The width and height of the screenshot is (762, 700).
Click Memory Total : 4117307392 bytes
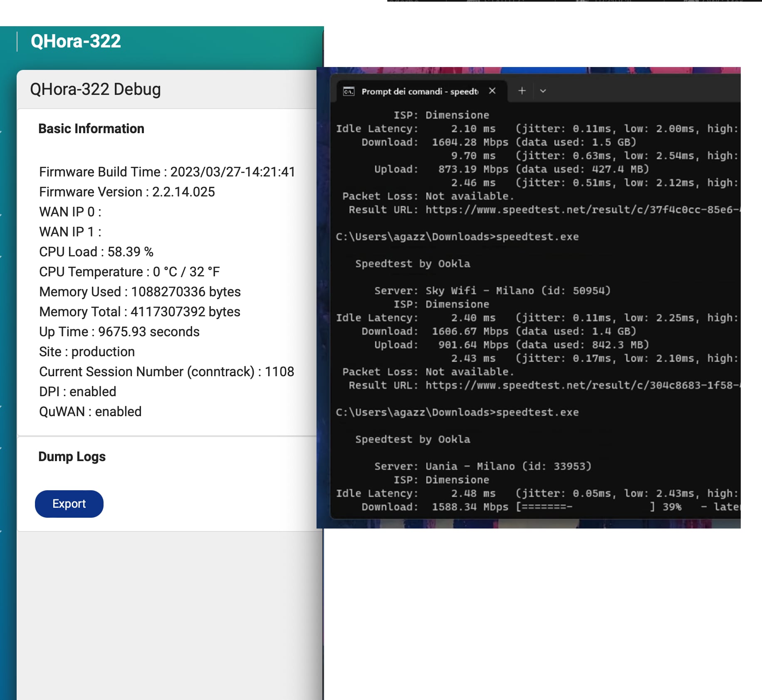click(x=140, y=312)
